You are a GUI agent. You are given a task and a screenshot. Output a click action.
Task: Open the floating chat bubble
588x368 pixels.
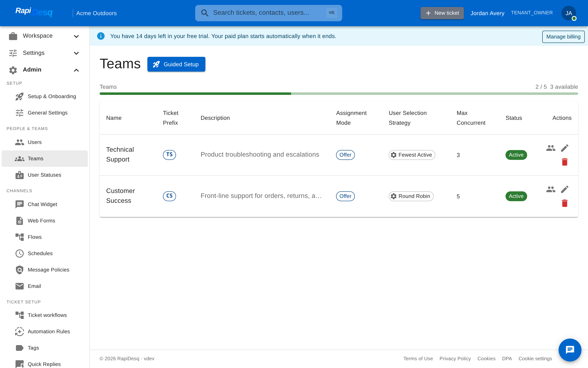coord(570,350)
